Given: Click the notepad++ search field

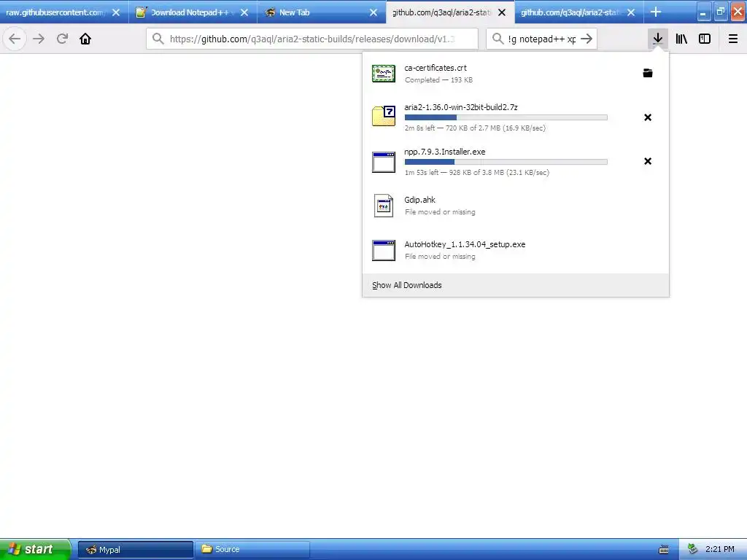Looking at the screenshot, I should pyautogui.click(x=541, y=39).
